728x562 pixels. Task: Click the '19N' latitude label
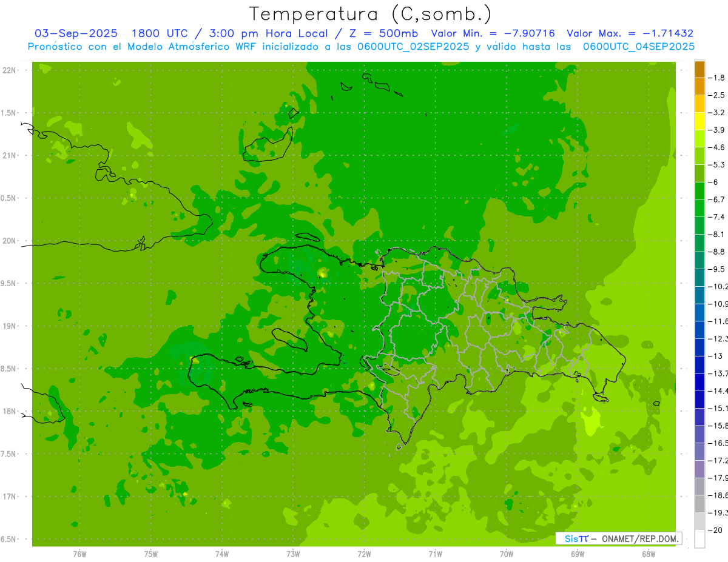tap(9, 326)
